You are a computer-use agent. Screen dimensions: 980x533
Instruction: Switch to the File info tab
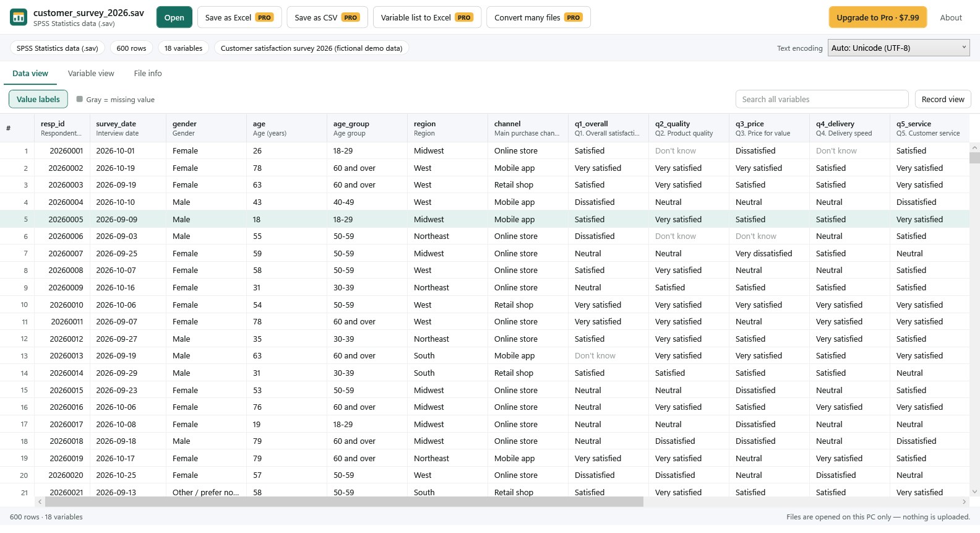pos(148,73)
